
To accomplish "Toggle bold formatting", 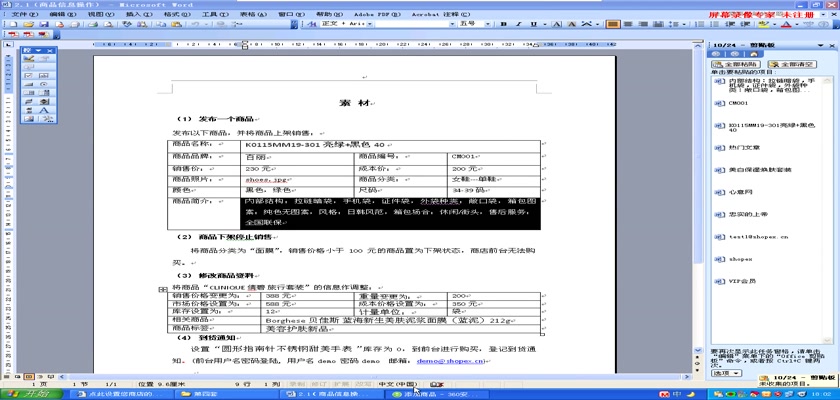I will tap(504, 24).
